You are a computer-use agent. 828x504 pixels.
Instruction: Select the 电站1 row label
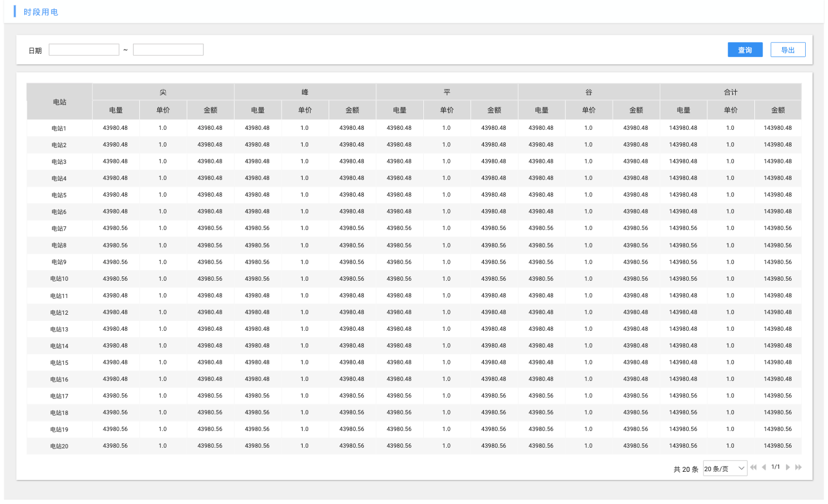59,129
